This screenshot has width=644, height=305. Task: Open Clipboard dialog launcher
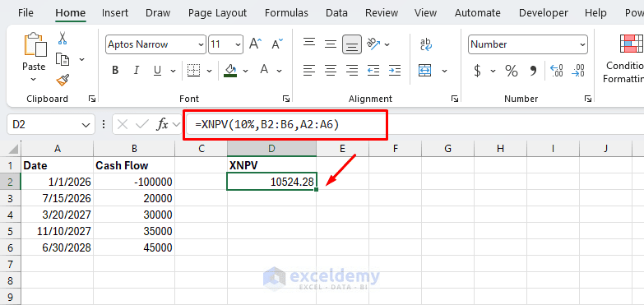pyautogui.click(x=92, y=99)
